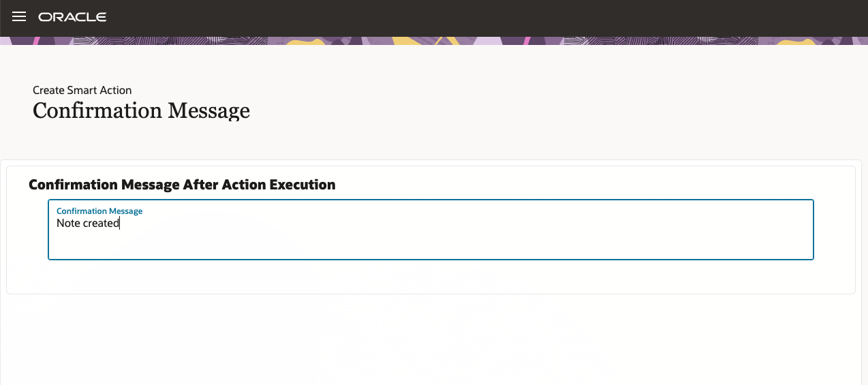Click the dark header bar beside Oracle logo

(x=477, y=18)
